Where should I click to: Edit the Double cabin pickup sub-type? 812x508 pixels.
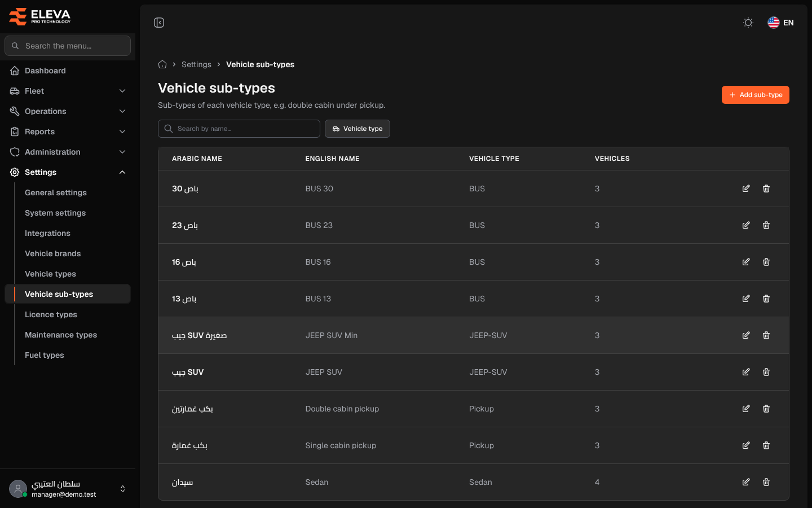point(746,409)
